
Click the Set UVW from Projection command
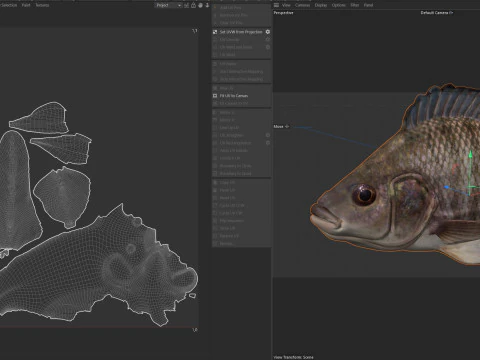click(241, 32)
